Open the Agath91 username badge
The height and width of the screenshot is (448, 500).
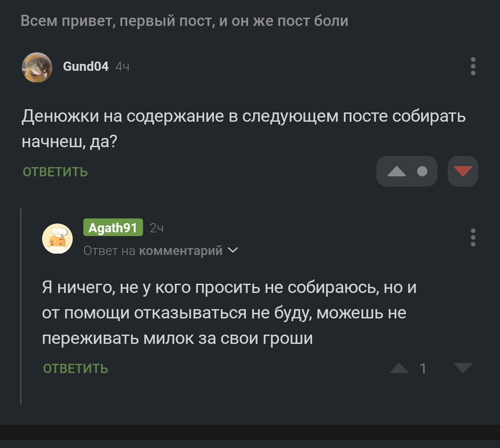pyautogui.click(x=113, y=228)
